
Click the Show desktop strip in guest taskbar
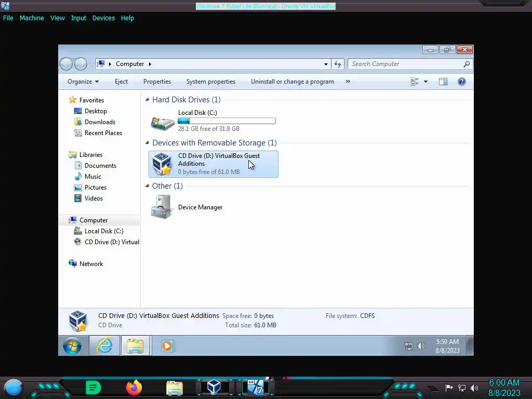coord(470,345)
